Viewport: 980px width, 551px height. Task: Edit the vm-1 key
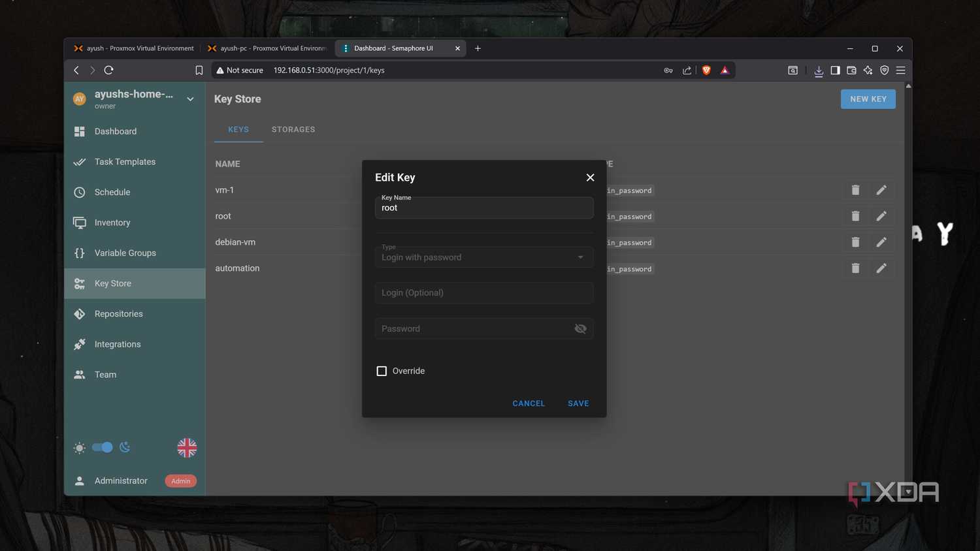point(881,190)
